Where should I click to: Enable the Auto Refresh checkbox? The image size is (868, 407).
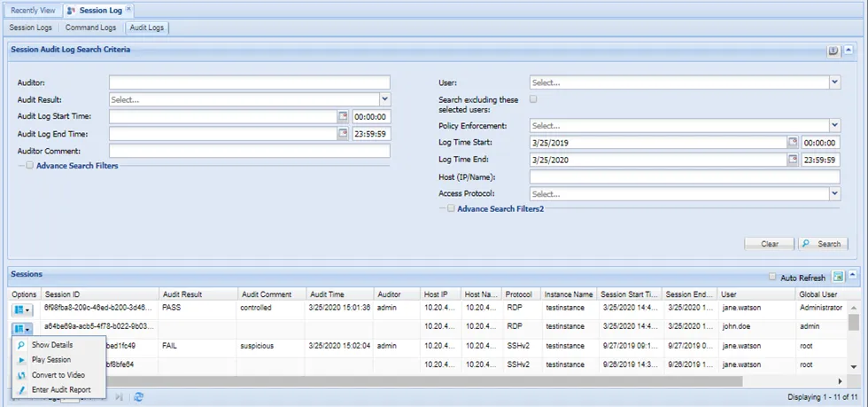[x=772, y=278]
